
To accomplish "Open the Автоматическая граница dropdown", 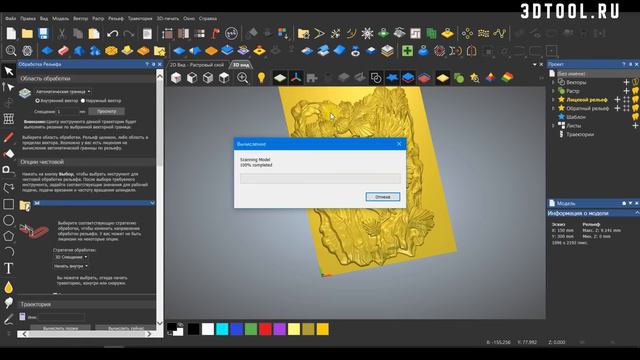I will tap(63, 91).
